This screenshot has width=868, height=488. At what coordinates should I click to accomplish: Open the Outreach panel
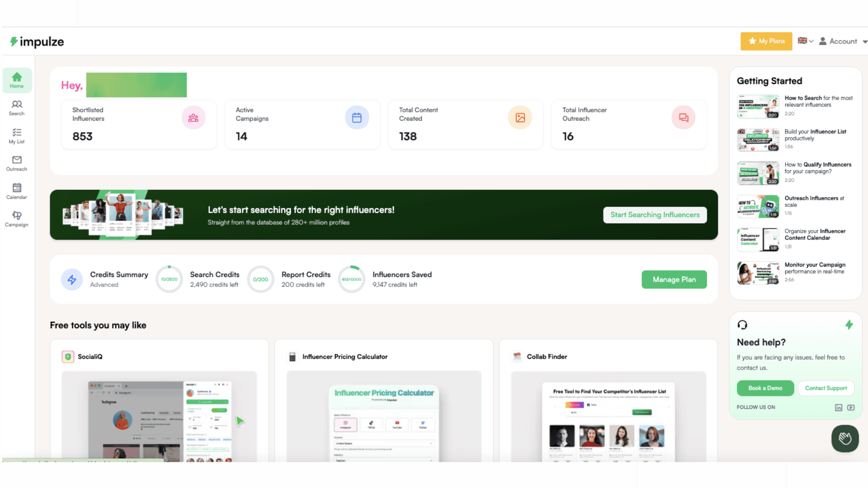pyautogui.click(x=17, y=164)
